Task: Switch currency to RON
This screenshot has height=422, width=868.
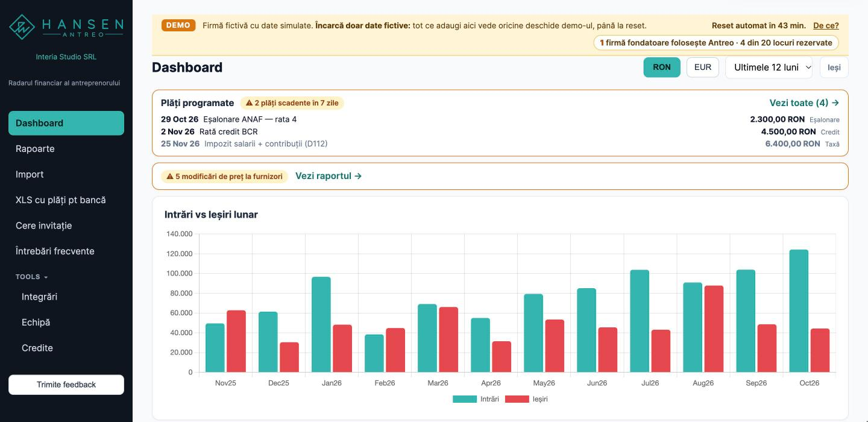Action: click(x=662, y=68)
